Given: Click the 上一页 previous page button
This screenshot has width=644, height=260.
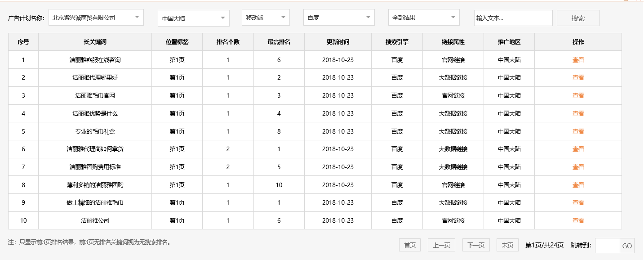Looking at the screenshot, I should 441,245.
